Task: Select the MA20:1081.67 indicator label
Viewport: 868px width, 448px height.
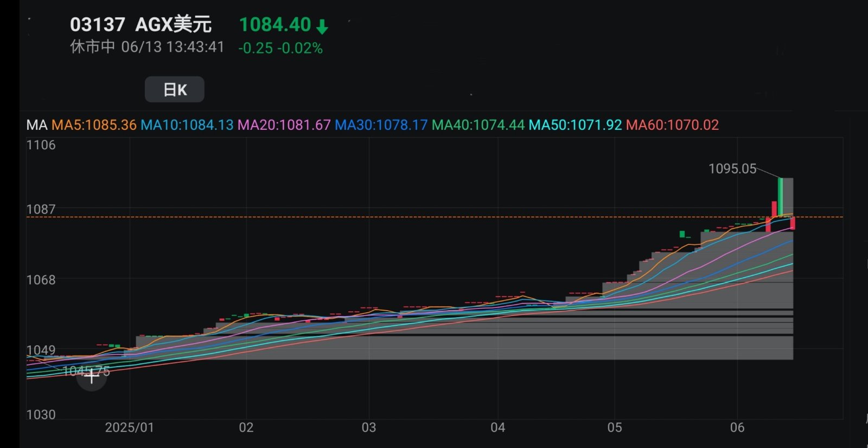Action: (x=284, y=125)
